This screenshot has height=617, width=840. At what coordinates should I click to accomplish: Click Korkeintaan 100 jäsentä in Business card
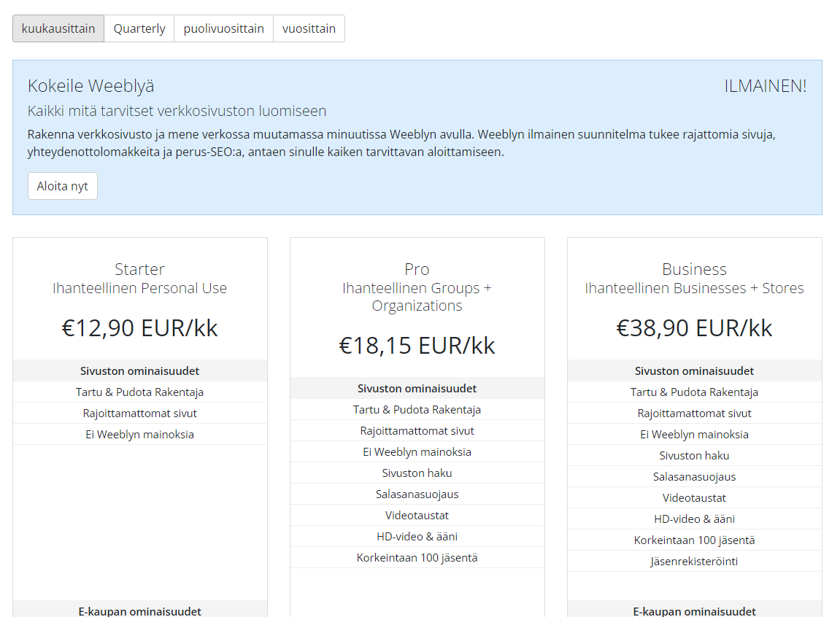click(x=694, y=540)
